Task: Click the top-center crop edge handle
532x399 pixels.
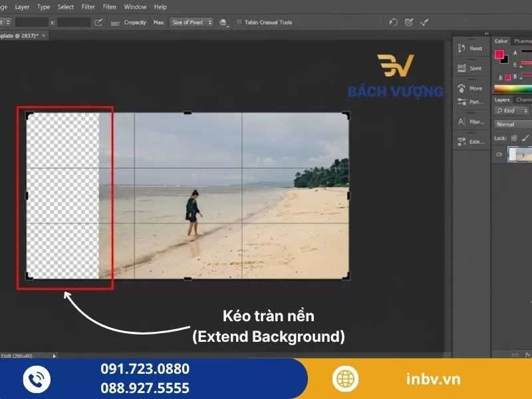Action: (x=188, y=112)
